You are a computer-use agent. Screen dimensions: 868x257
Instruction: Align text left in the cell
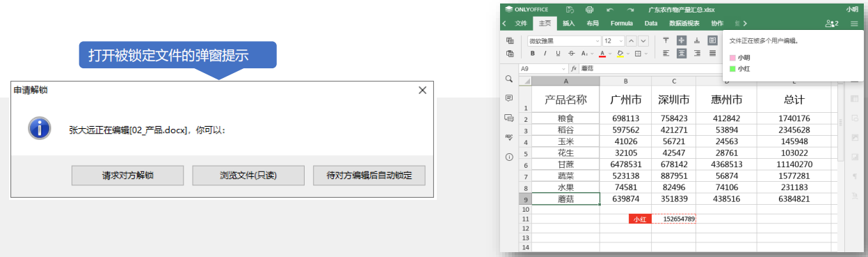[x=666, y=53]
